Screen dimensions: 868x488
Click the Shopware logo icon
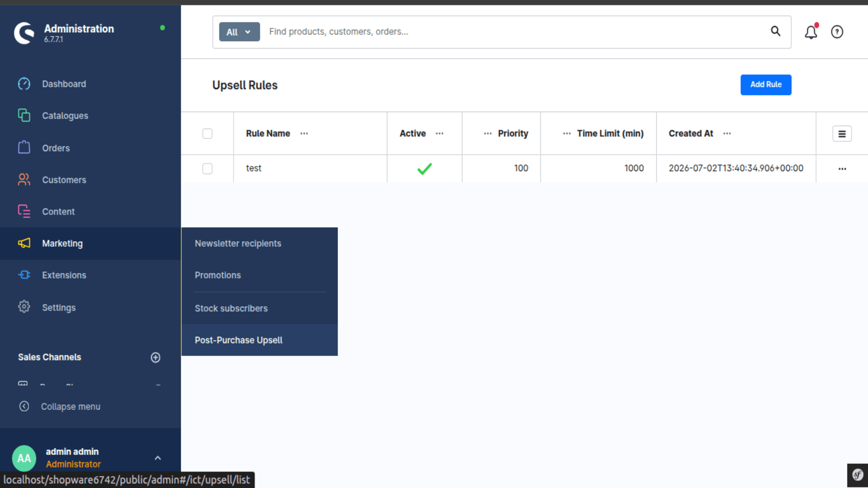[x=24, y=33]
